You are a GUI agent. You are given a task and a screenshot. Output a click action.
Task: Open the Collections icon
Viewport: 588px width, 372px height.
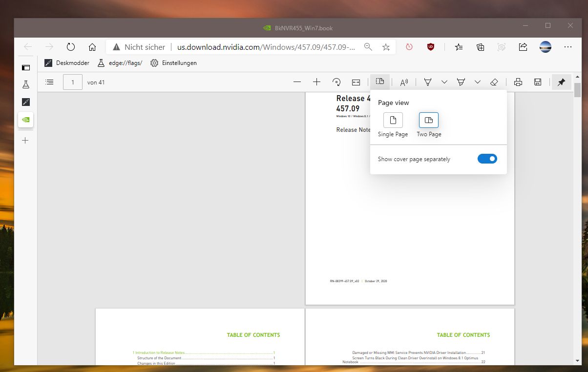coord(481,47)
